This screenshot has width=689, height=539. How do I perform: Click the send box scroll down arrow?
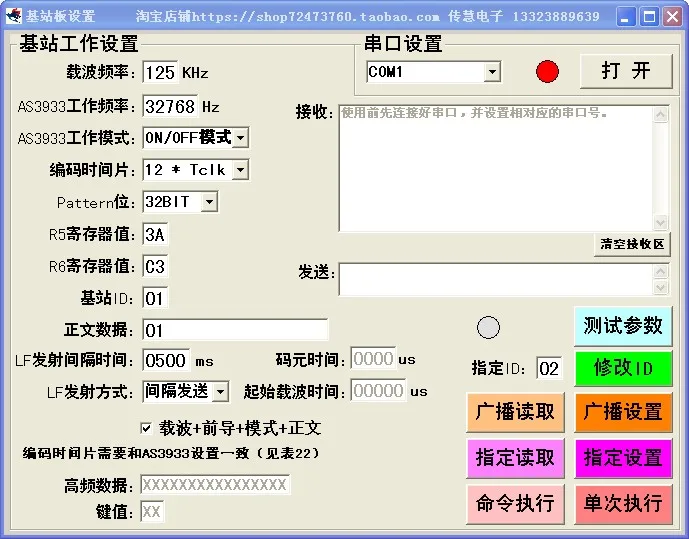[660, 287]
